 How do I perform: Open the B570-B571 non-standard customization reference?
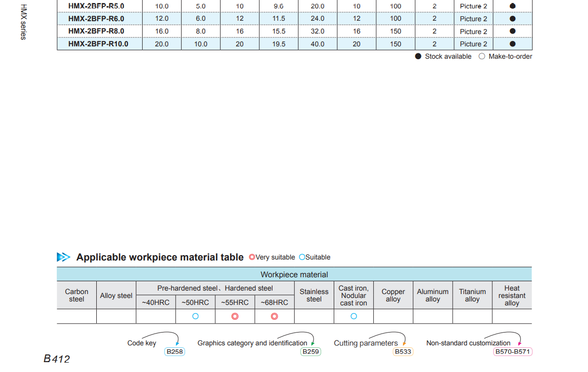pos(512,352)
